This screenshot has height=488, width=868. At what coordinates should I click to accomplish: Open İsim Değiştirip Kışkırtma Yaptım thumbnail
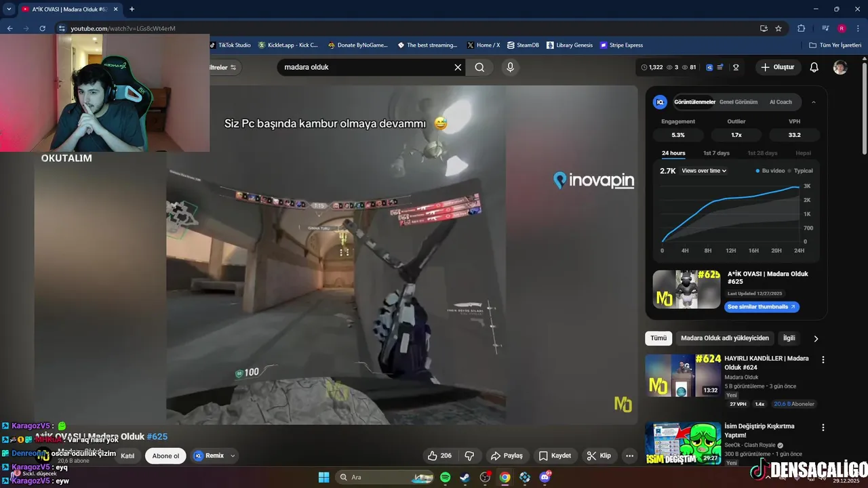click(683, 443)
